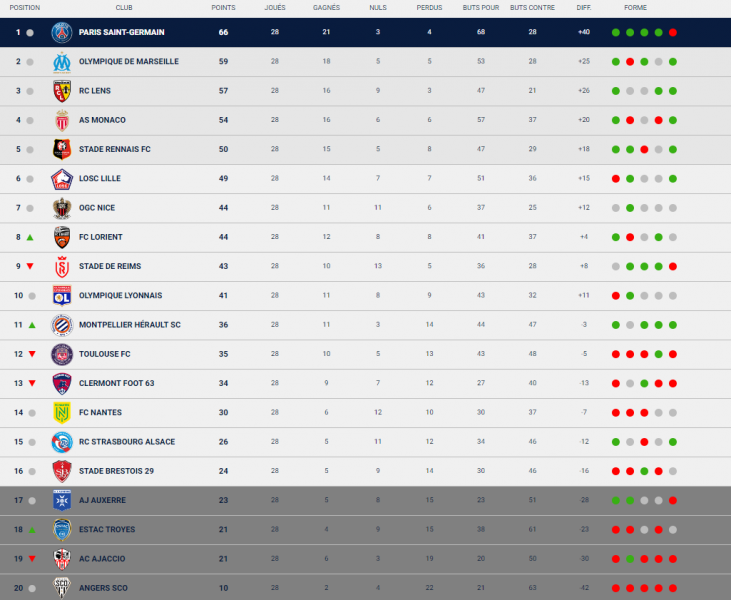Click OGC Nice's green form dot

pyautogui.click(x=630, y=208)
